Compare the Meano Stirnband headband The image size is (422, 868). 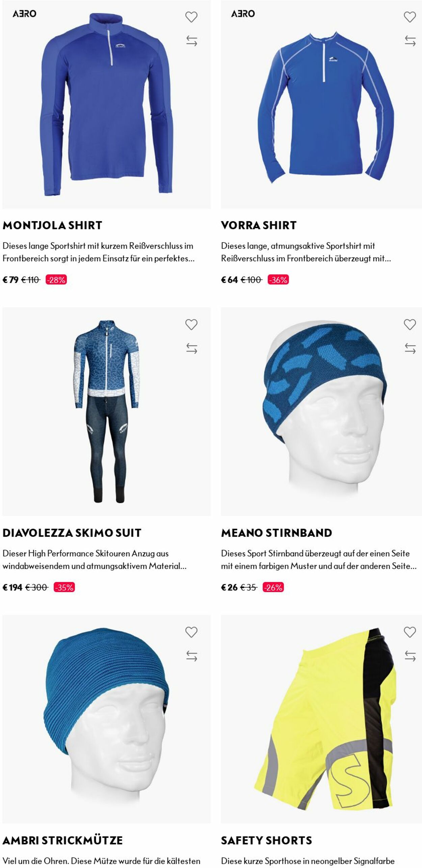410,348
